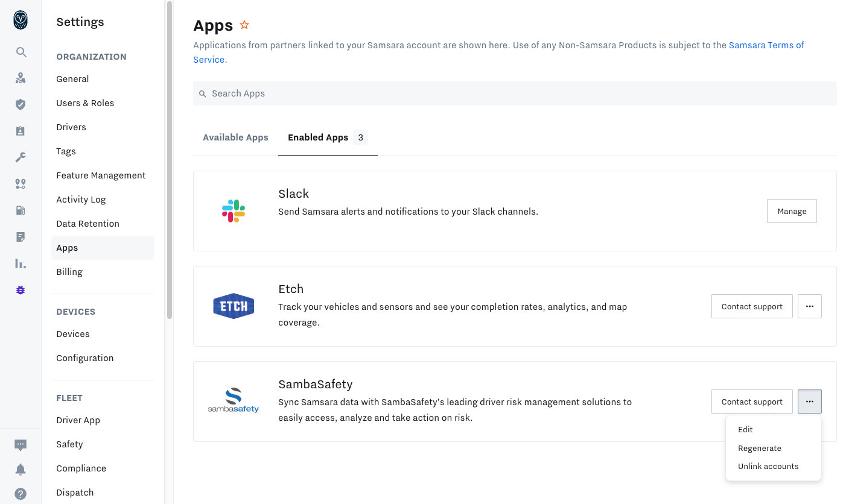Click the Slack logo
This screenshot has height=504, width=846.
pos(234,211)
